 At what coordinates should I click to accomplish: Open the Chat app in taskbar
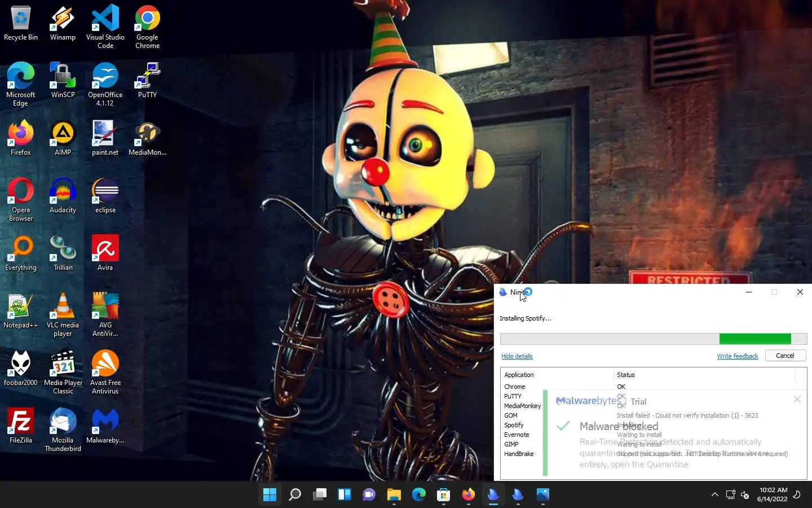tap(369, 494)
